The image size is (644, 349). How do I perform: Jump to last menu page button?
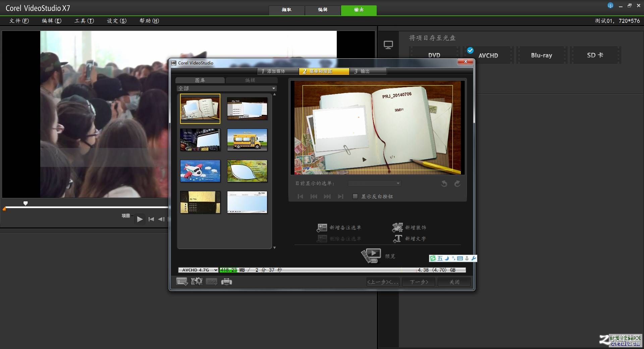340,196
